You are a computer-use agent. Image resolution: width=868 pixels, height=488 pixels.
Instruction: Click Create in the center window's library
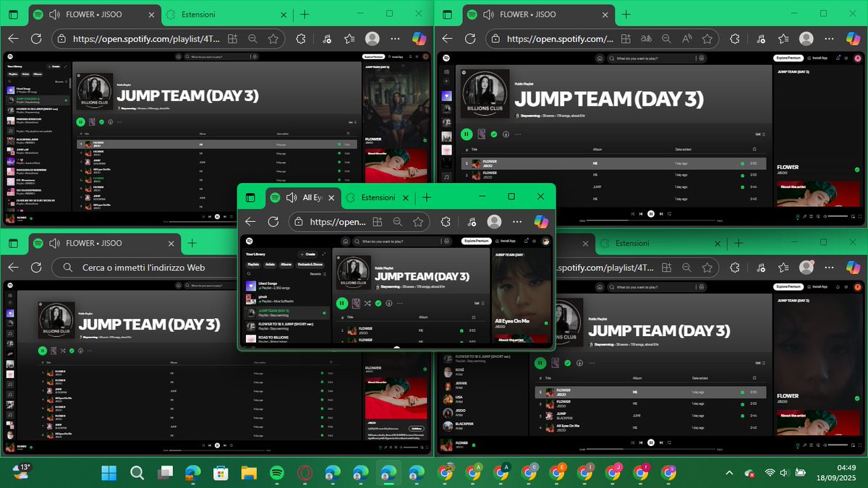307,254
